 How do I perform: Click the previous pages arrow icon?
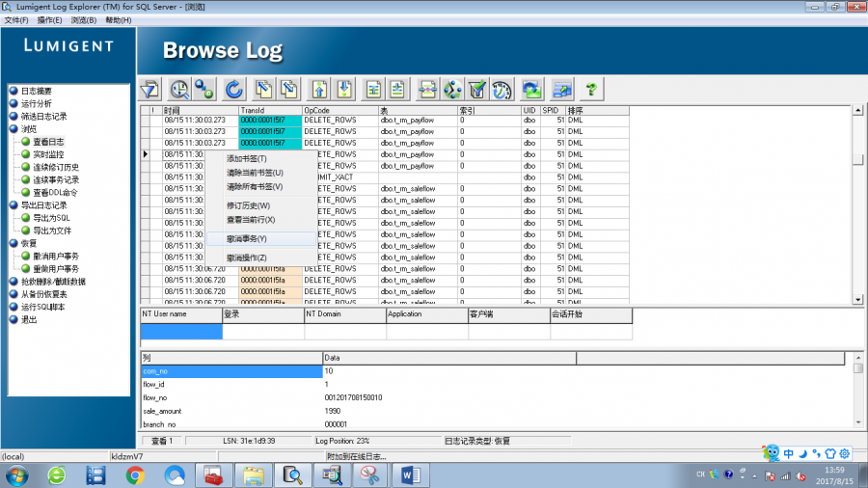[264, 89]
